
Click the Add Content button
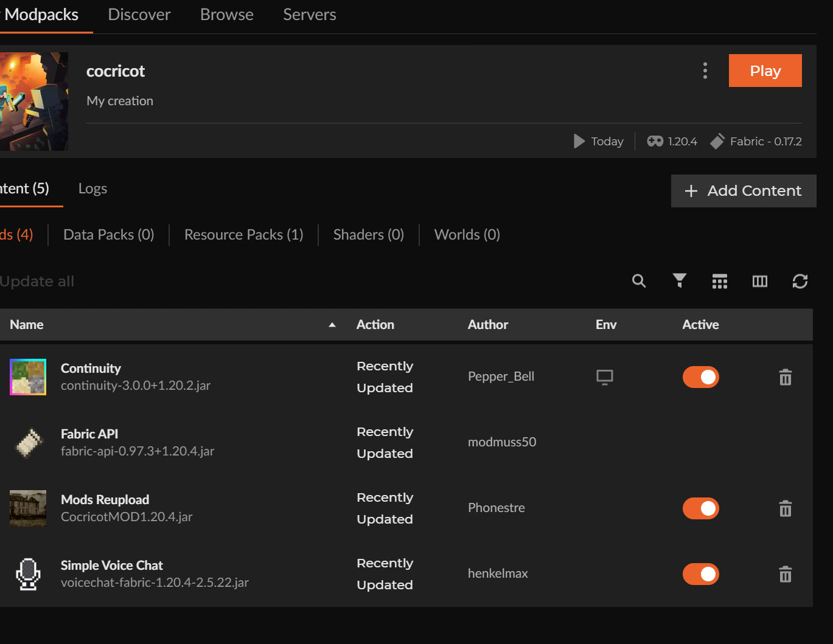744,191
